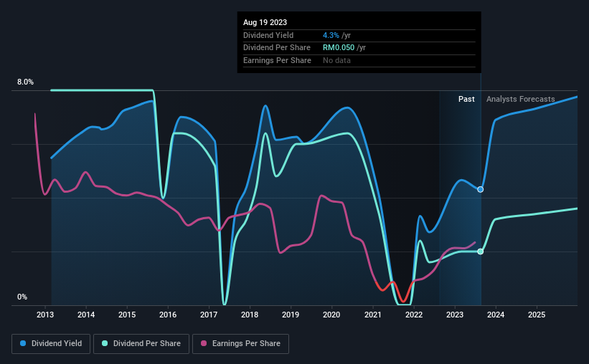Viewport: 589px width, 364px height.
Task: Click the 8.0% y-axis label
Action: (x=25, y=82)
